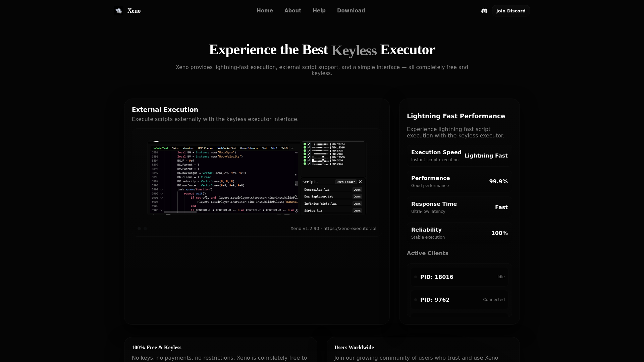Collapse the code fold at line 6902
This screenshot has width=644, height=362.
tap(162, 194)
